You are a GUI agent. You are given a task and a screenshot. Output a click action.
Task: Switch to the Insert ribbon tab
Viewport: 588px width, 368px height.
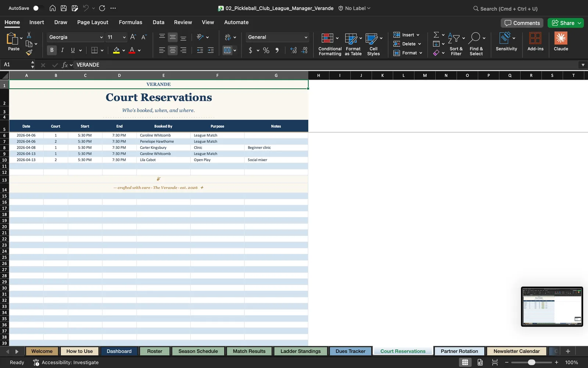pos(37,22)
